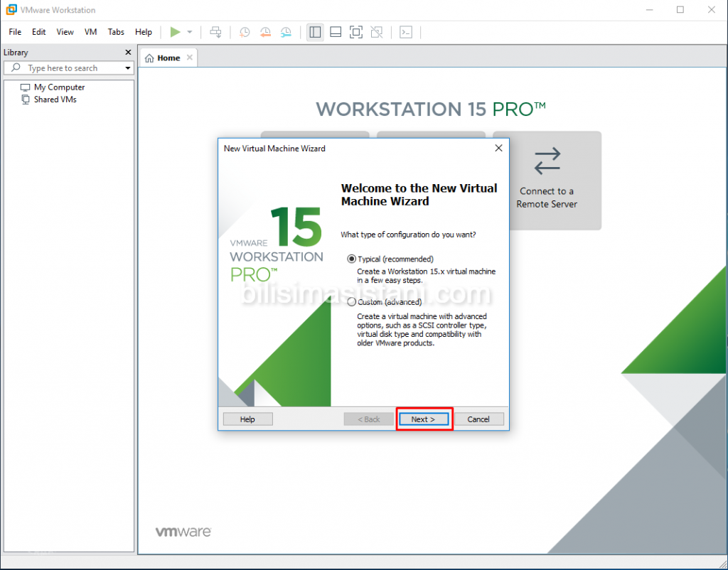Toggle the thumbnail bar toolbar icon
Image resolution: width=728 pixels, height=570 pixels.
(336, 32)
